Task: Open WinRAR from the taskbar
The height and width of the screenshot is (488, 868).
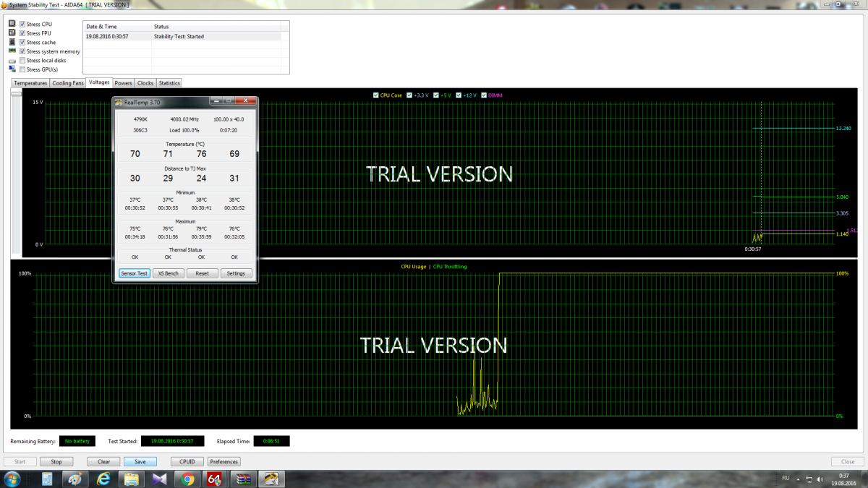Action: coord(243,479)
